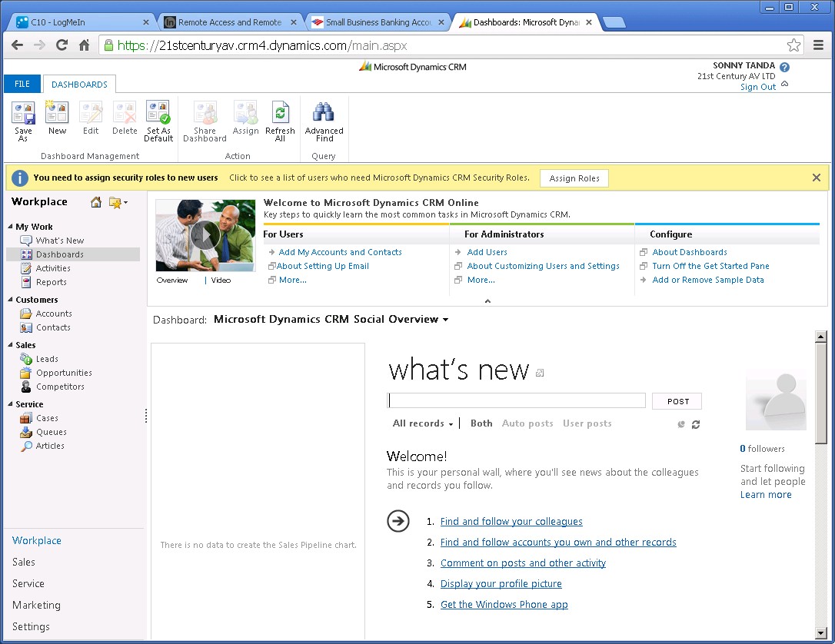835x644 pixels.
Task: Click the Assign Roles button
Action: coord(574,178)
